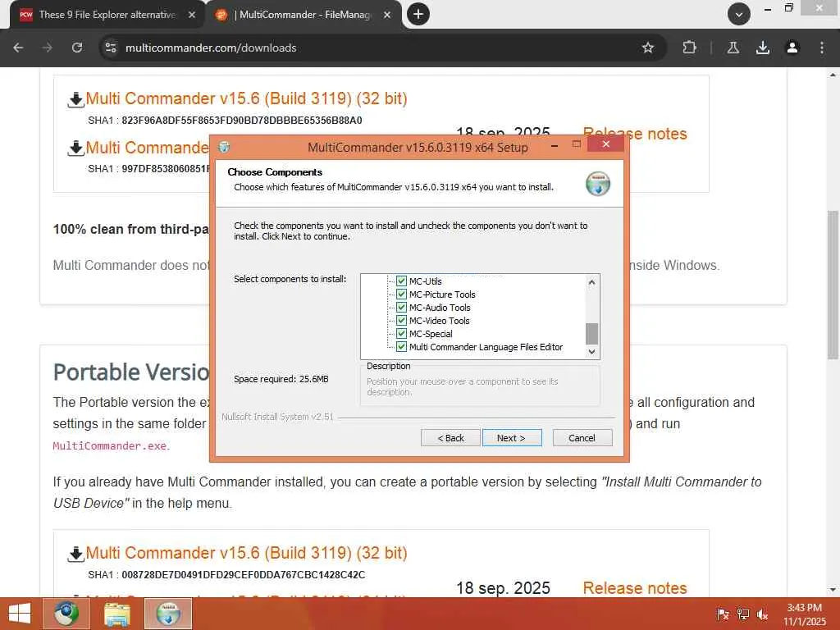
Task: Click the installer logo in Choose Components header
Action: pos(598,184)
